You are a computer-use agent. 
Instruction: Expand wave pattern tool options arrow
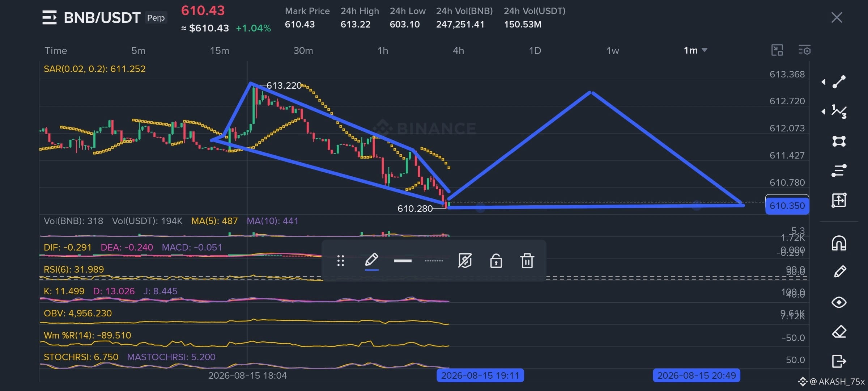point(824,112)
